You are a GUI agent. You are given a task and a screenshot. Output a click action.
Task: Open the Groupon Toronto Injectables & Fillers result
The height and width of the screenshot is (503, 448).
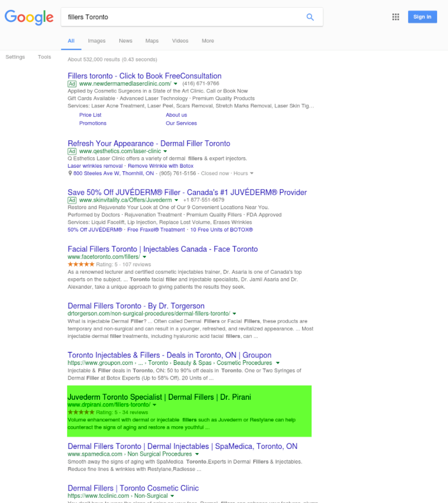pos(169,355)
